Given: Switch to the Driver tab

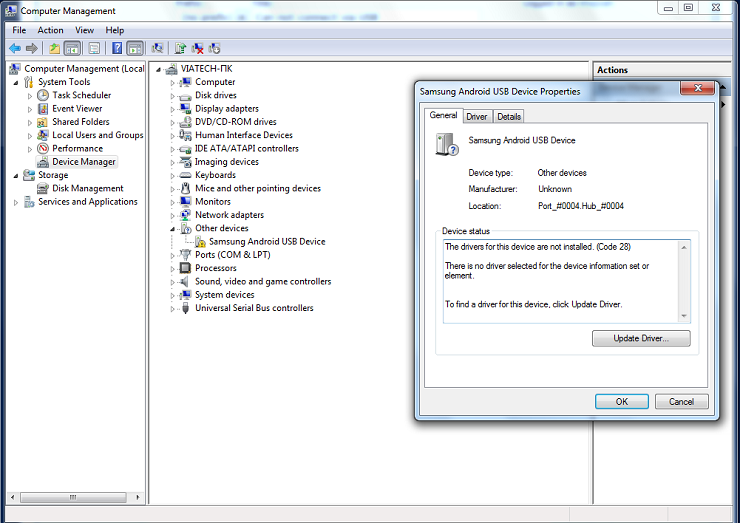Looking at the screenshot, I should pyautogui.click(x=477, y=116).
